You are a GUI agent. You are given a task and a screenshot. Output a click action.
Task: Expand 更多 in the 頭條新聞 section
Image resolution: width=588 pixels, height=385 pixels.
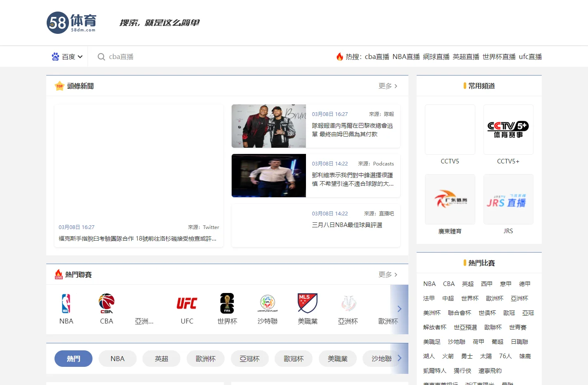tap(388, 86)
